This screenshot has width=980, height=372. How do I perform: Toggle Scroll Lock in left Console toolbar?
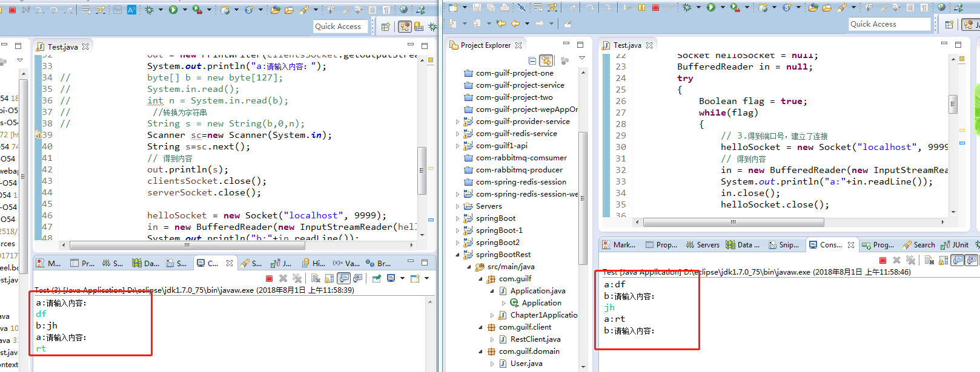pos(329,278)
